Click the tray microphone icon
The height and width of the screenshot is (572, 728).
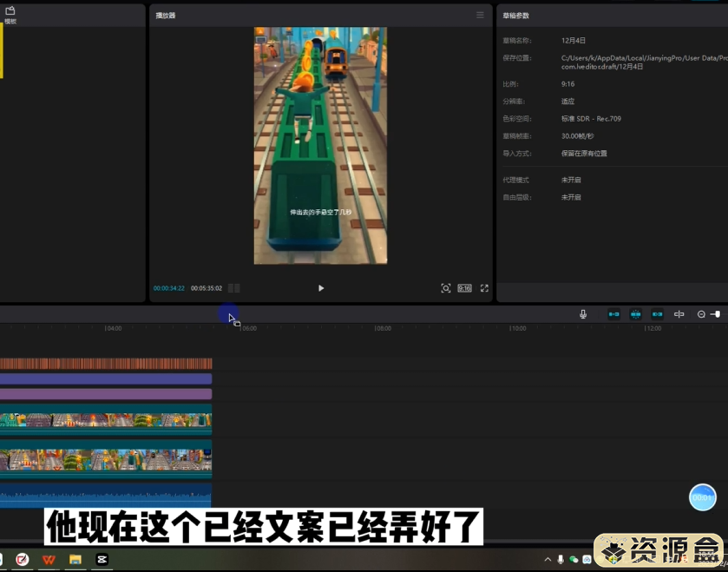tap(561, 560)
